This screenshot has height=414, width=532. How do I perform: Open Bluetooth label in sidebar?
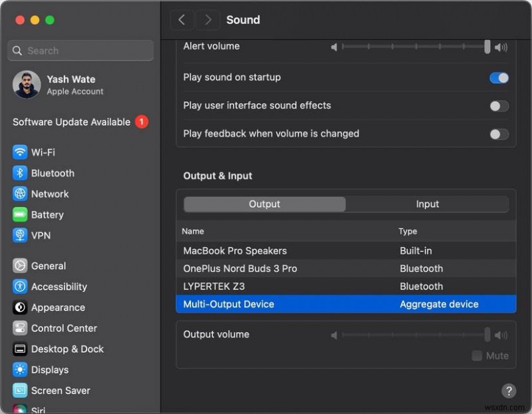pos(53,173)
